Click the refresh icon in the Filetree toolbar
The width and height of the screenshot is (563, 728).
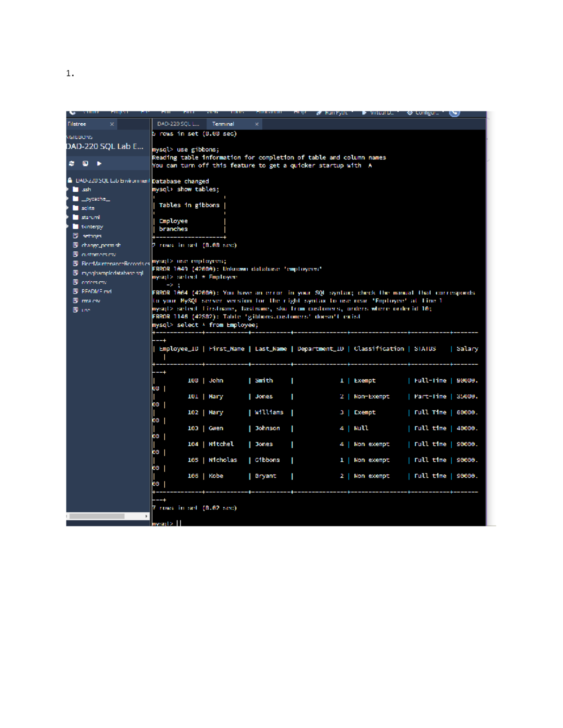[x=71, y=164]
